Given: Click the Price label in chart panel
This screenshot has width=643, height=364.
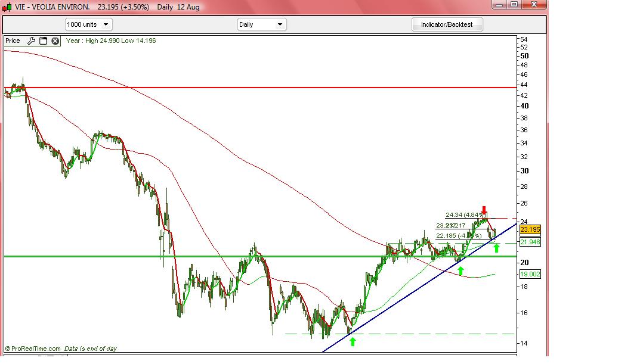Looking at the screenshot, I should 13,41.
